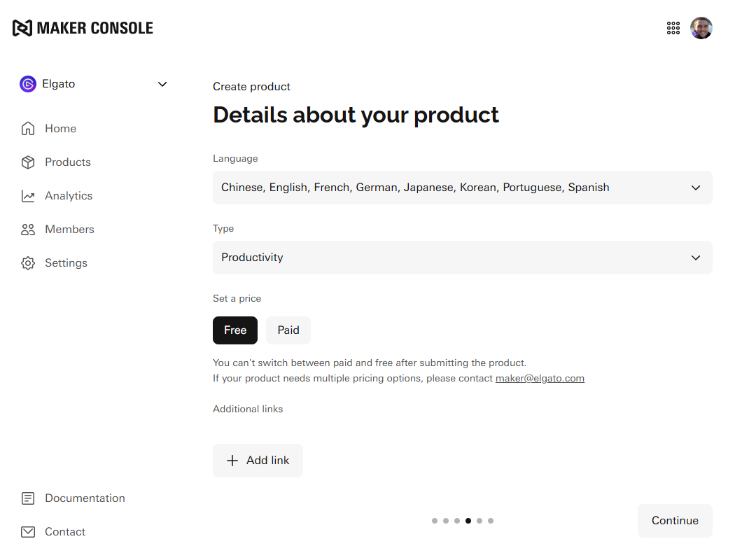Open the apps grid icon
735x560 pixels.
click(x=673, y=28)
